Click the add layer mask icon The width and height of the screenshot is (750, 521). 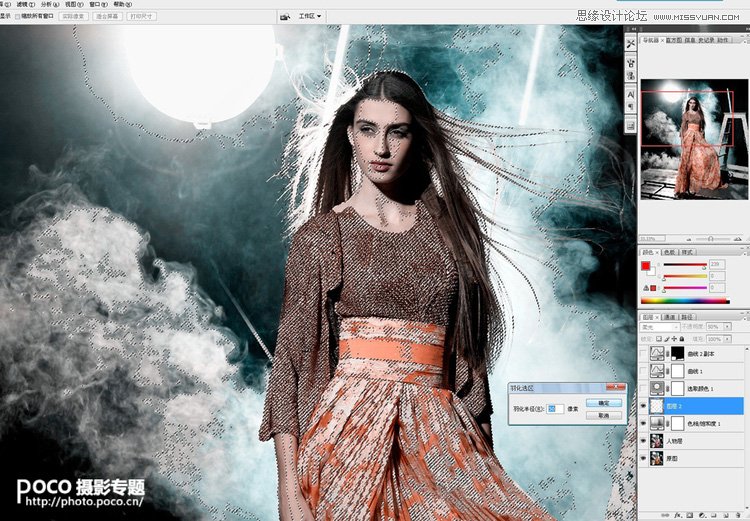pos(690,516)
